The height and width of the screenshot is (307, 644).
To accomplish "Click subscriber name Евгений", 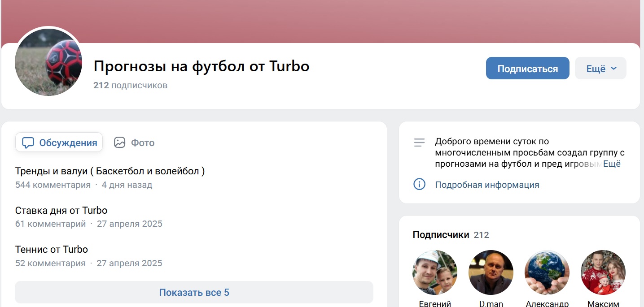I will (435, 303).
